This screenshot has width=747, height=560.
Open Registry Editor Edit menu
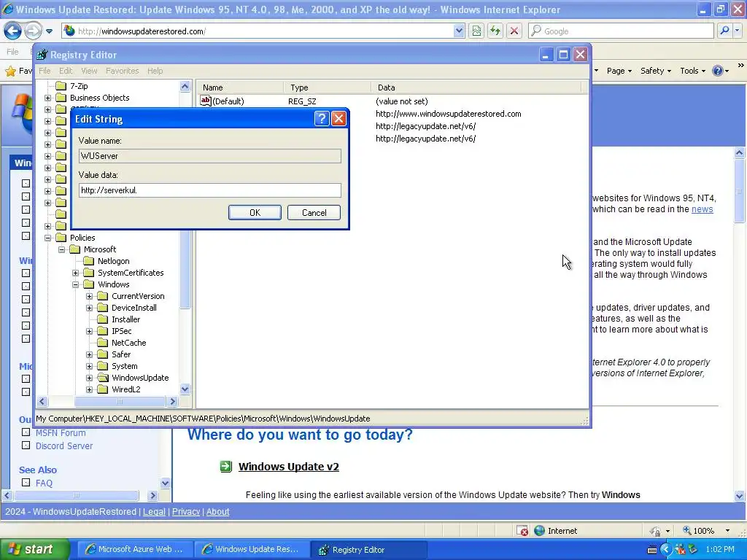tap(66, 71)
